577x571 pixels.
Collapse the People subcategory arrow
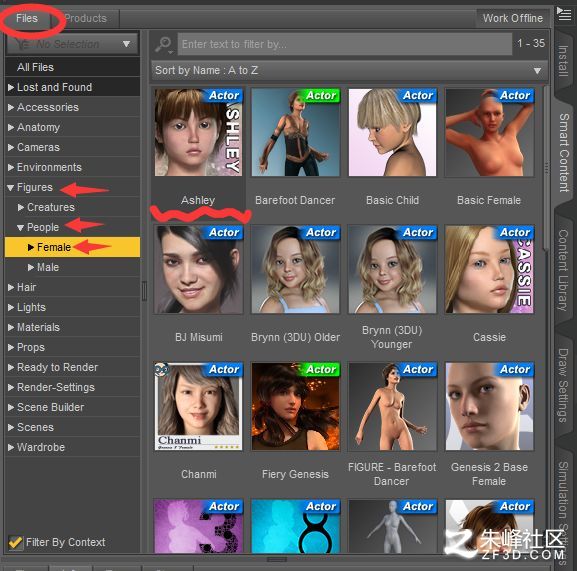(x=21, y=228)
